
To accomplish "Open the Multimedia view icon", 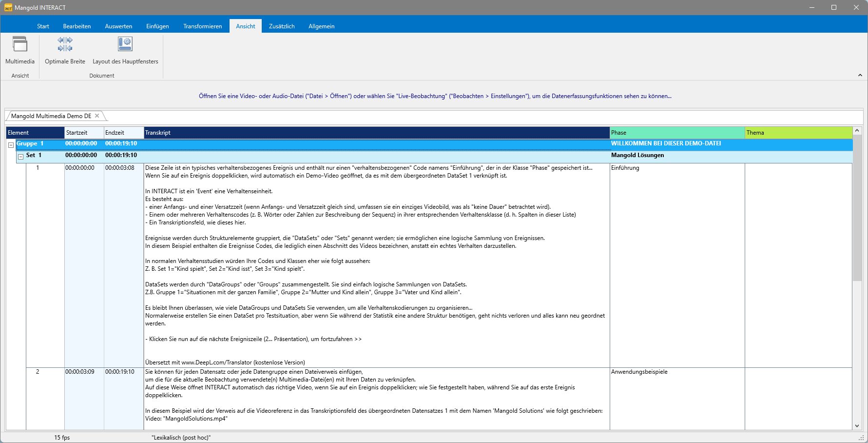I will [20, 50].
